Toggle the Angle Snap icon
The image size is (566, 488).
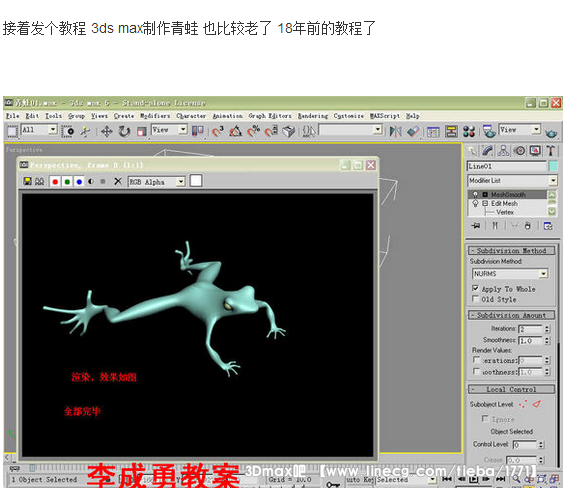pyautogui.click(x=235, y=131)
